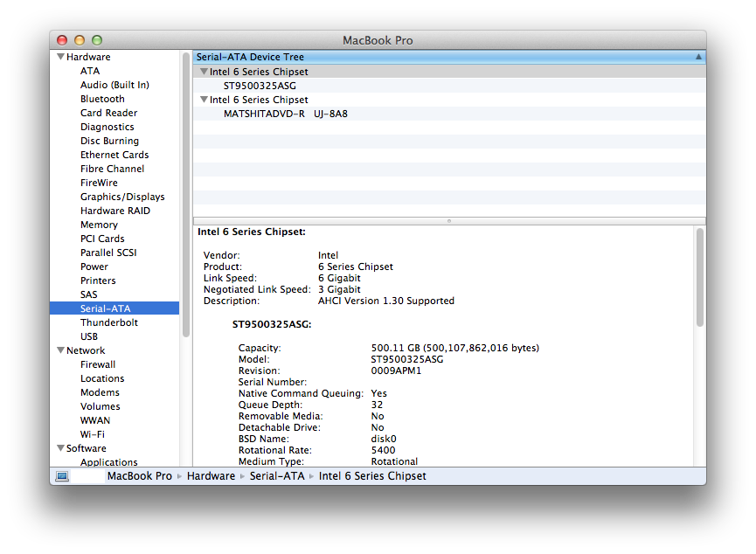Select Audio (Built In) in the sidebar
The height and width of the screenshot is (554, 756).
(x=114, y=85)
